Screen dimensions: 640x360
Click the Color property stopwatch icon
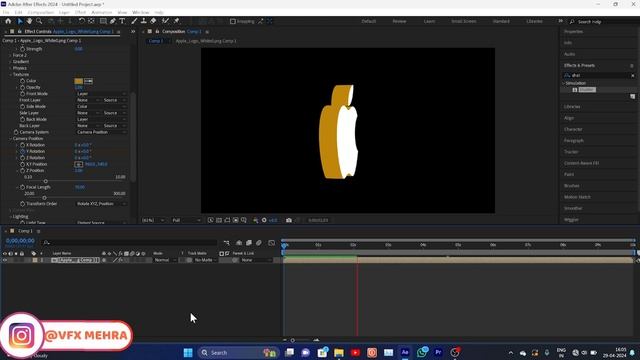pos(22,81)
